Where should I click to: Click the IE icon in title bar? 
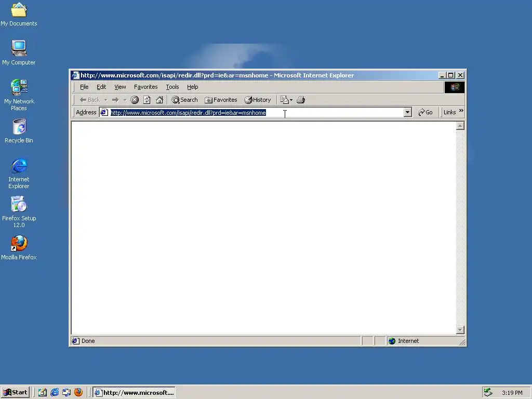75,75
